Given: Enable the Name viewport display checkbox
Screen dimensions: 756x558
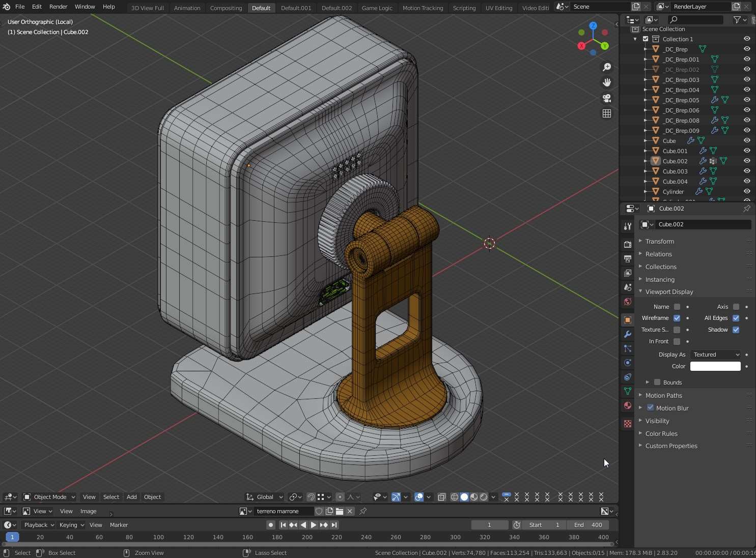Looking at the screenshot, I should (x=677, y=307).
